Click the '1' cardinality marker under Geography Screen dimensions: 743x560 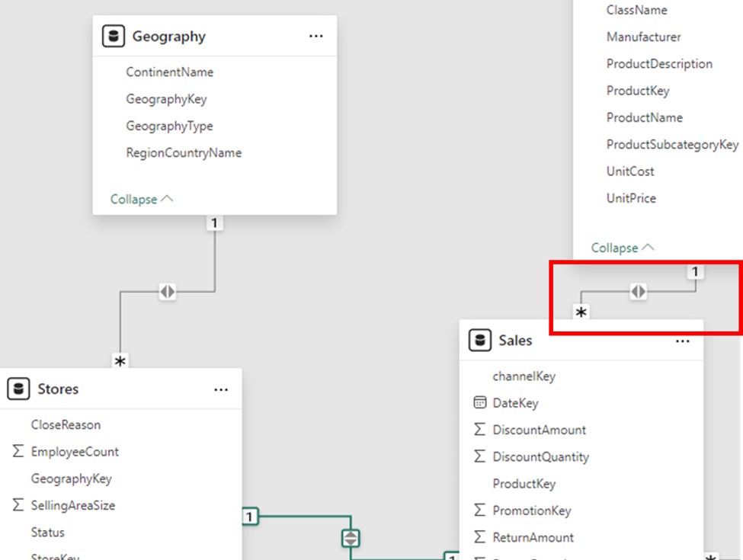click(215, 223)
